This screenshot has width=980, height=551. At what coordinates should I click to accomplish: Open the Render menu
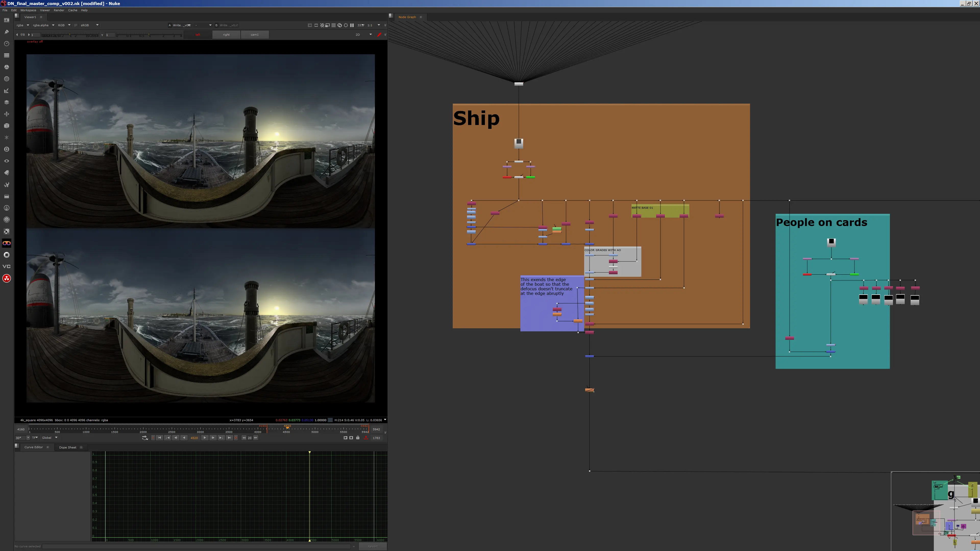point(59,10)
